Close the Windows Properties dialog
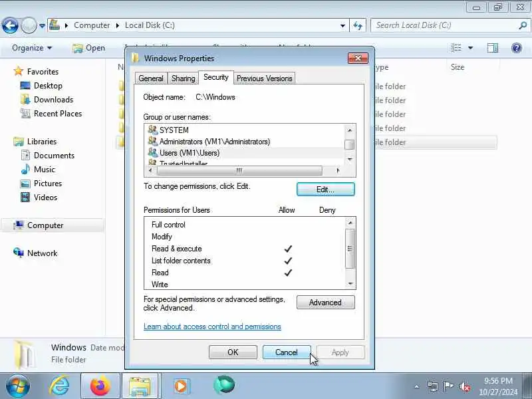This screenshot has width=532, height=399. [358, 59]
